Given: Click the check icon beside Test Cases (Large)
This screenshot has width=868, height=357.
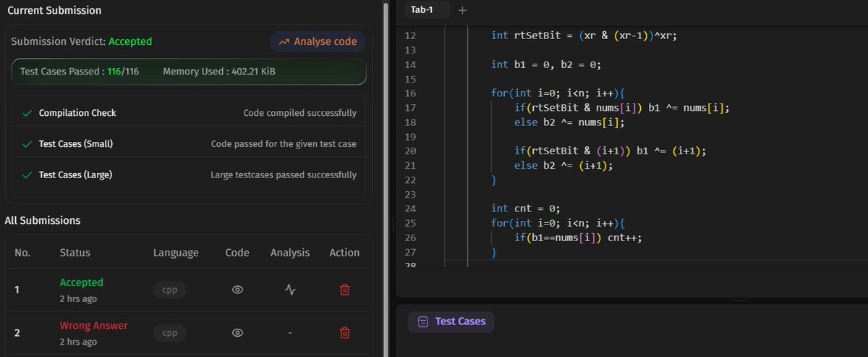Looking at the screenshot, I should [x=27, y=175].
